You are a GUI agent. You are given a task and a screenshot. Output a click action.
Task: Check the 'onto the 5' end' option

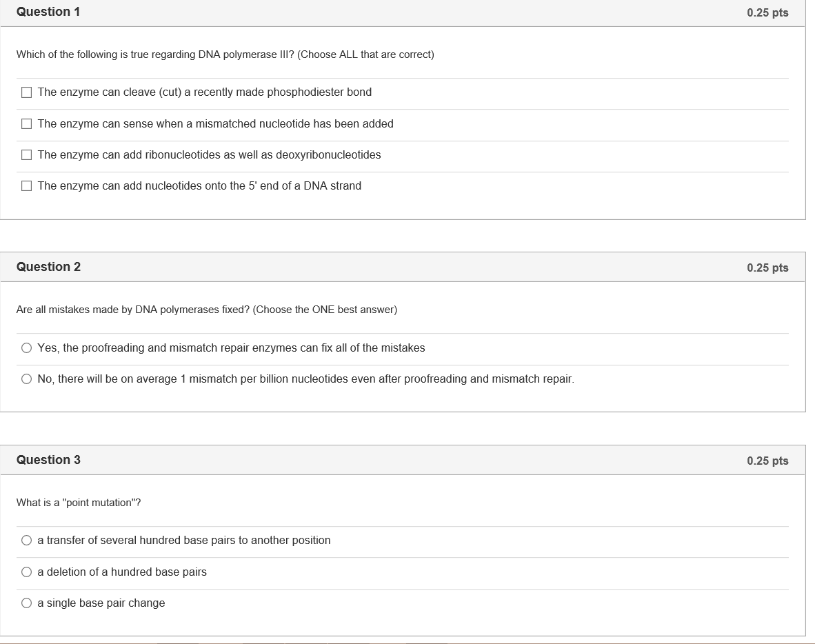27,186
